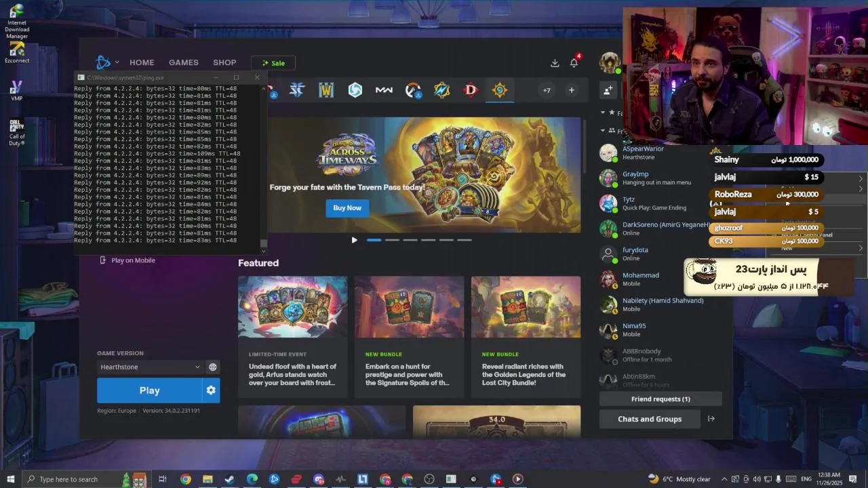Expand the Game Version Hearthstone dropdown
The width and height of the screenshot is (868, 488).
[x=150, y=367]
